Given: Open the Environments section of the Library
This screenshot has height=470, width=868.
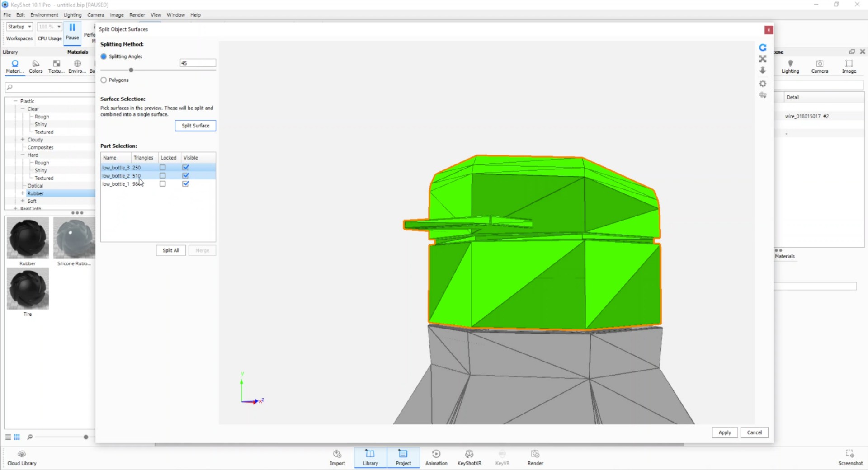Looking at the screenshot, I should [x=76, y=66].
